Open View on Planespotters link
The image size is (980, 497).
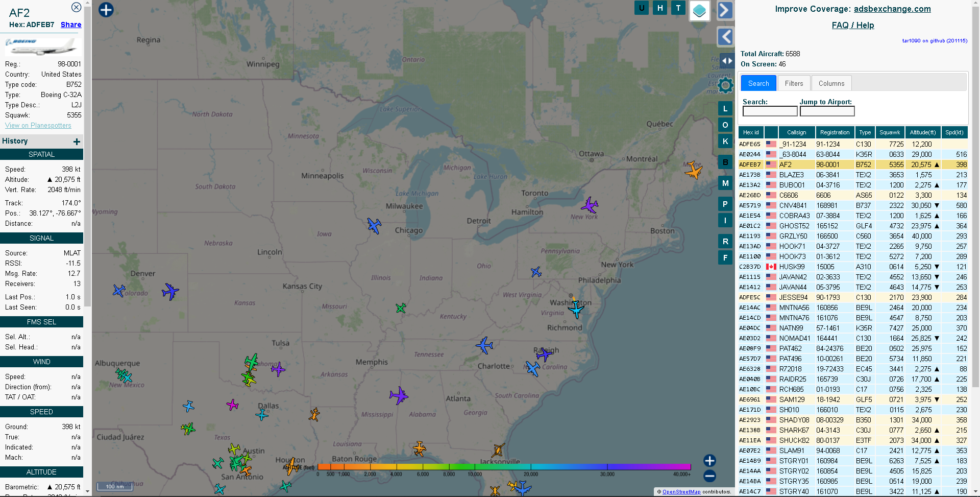pos(38,125)
